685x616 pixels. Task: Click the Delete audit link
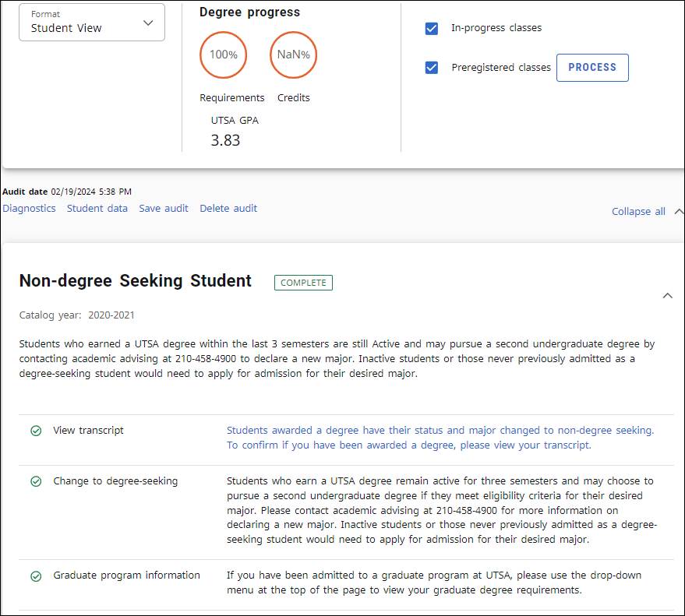[228, 209]
